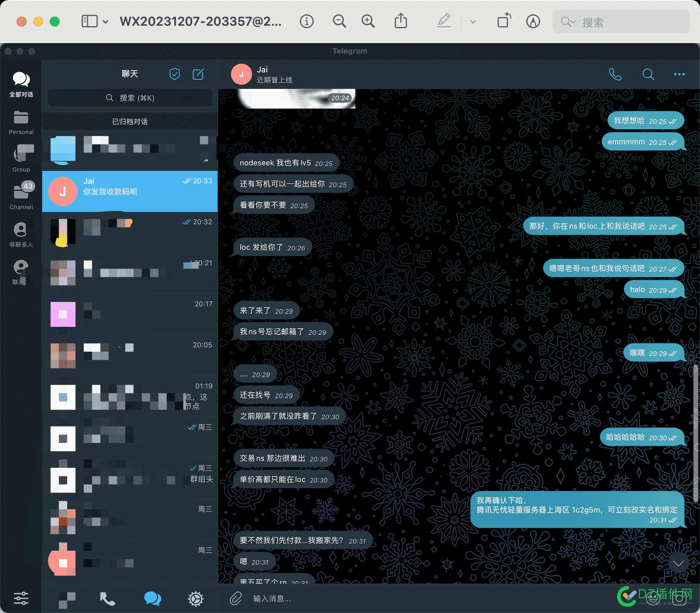
Task: Attach a file with paperclip icon
Action: click(236, 598)
